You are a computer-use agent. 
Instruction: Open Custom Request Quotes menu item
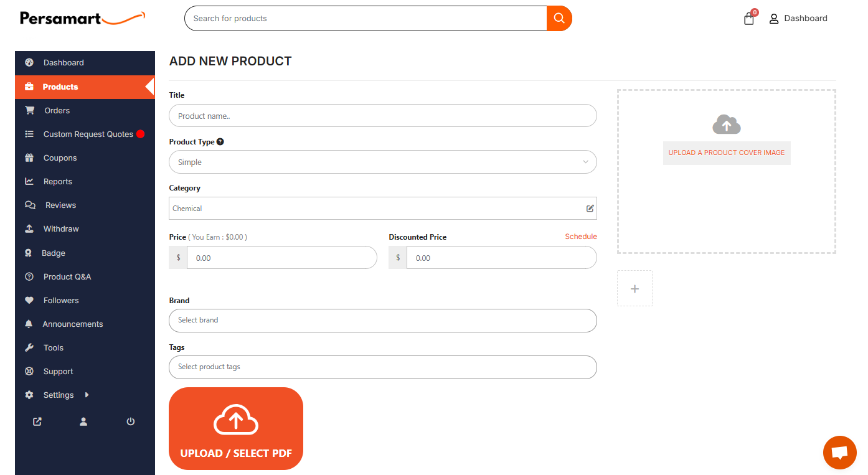(88, 134)
